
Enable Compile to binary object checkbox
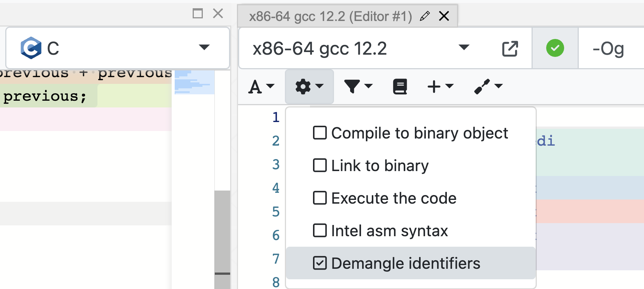click(x=320, y=133)
